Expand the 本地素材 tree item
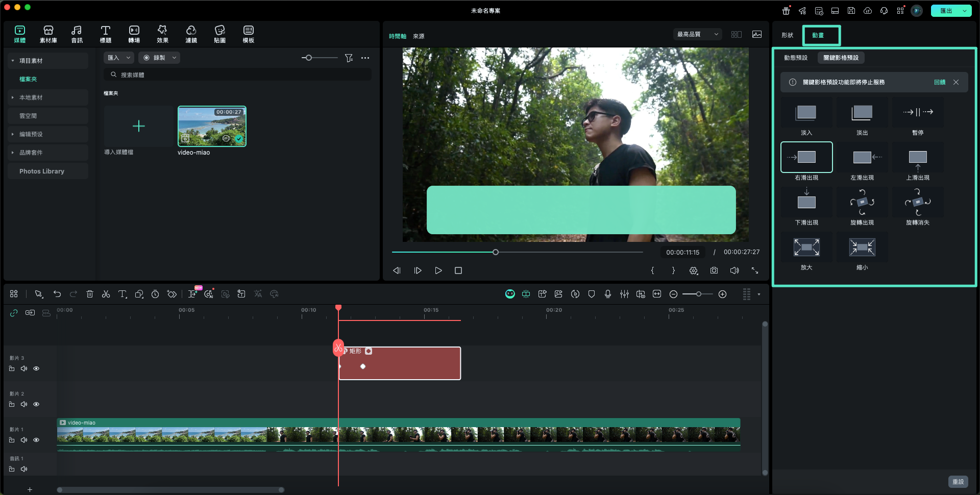 pyautogui.click(x=13, y=97)
